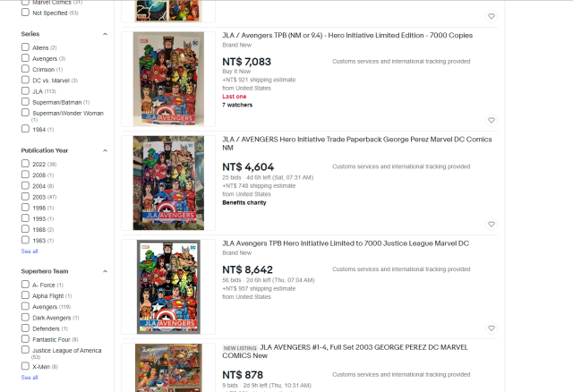Tick the Avengers superhero team checkbox
The height and width of the screenshot is (392, 573).
coord(25,306)
